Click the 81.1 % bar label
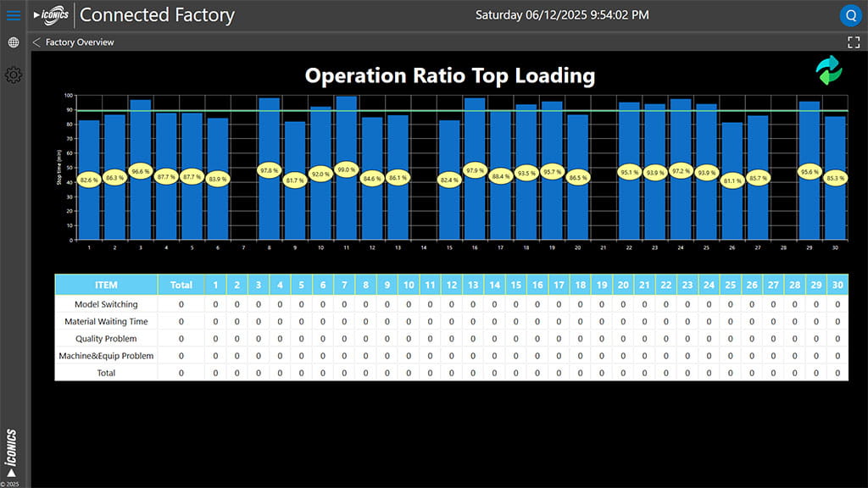The image size is (868, 488). click(732, 180)
